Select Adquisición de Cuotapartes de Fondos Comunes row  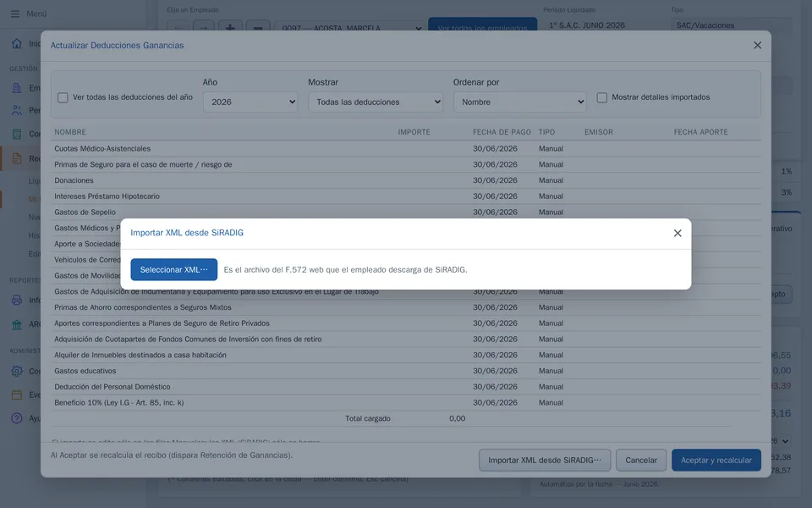(x=406, y=339)
